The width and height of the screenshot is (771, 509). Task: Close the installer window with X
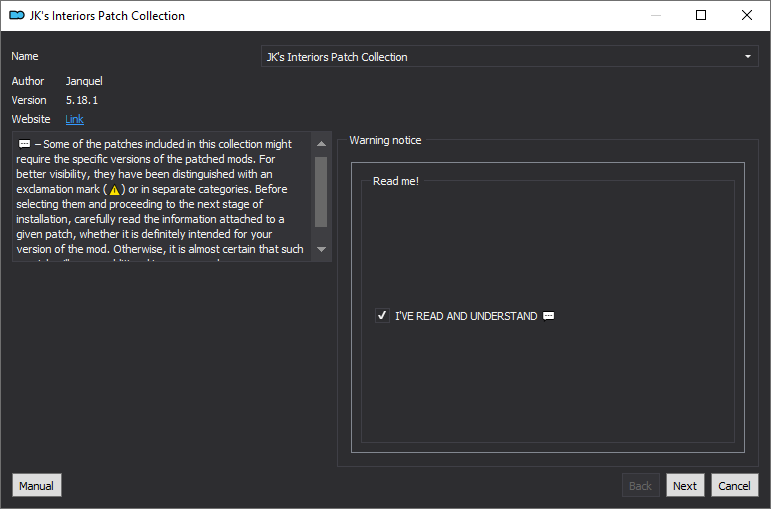pos(747,15)
